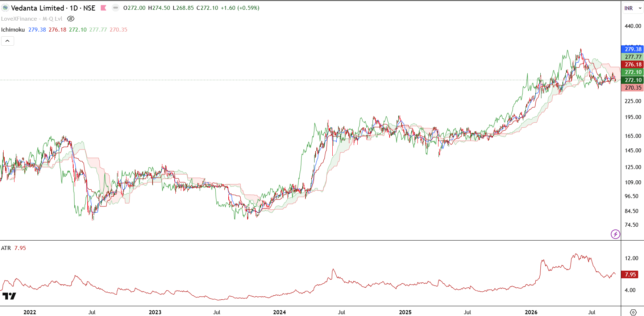Click 270.35 value in the Ichimoku legend

coord(119,30)
